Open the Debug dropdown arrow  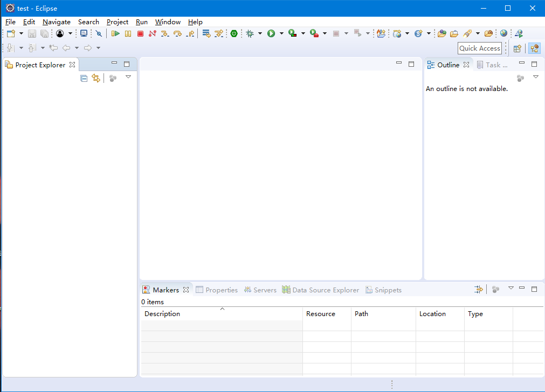260,33
